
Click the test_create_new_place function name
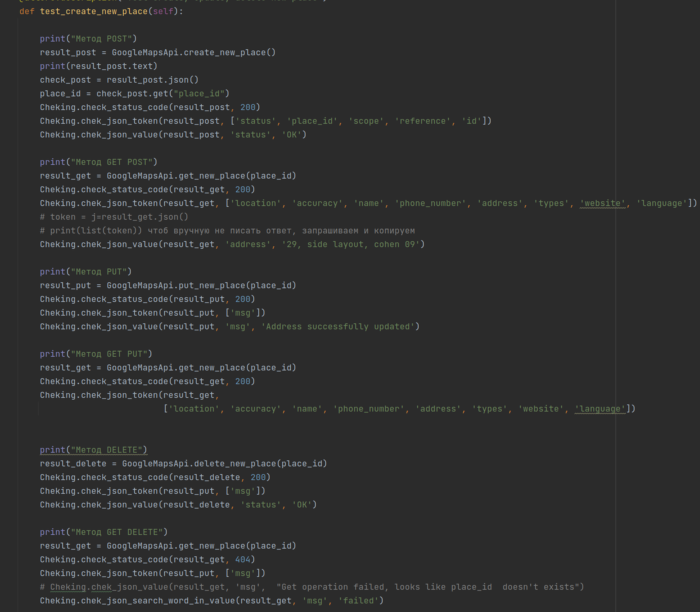point(93,11)
